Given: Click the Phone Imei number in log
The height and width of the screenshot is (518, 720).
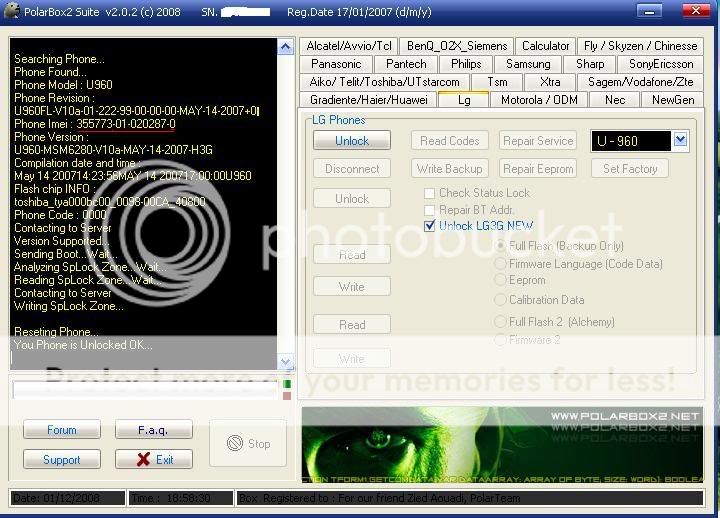Looking at the screenshot, I should click(126, 124).
